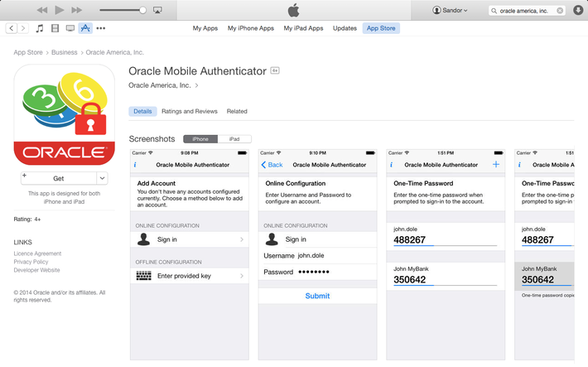The height and width of the screenshot is (367, 588).
Task: Select the Apps library icon
Action: (x=85, y=28)
